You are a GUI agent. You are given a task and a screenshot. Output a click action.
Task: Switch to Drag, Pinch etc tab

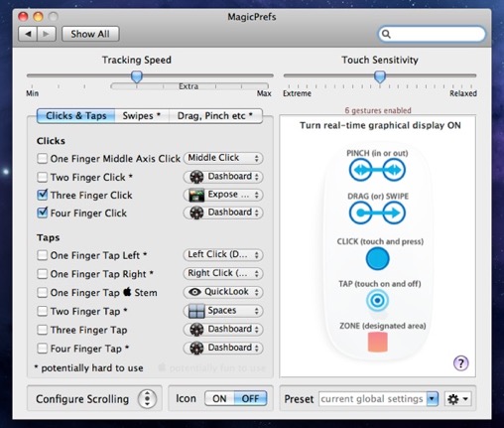coord(215,116)
